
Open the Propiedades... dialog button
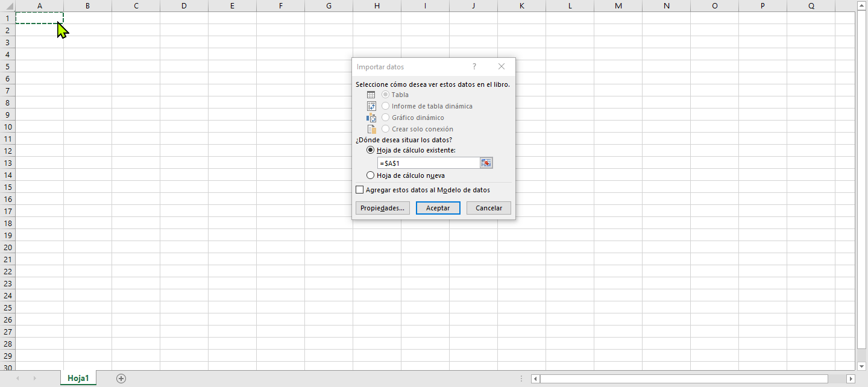coord(383,208)
